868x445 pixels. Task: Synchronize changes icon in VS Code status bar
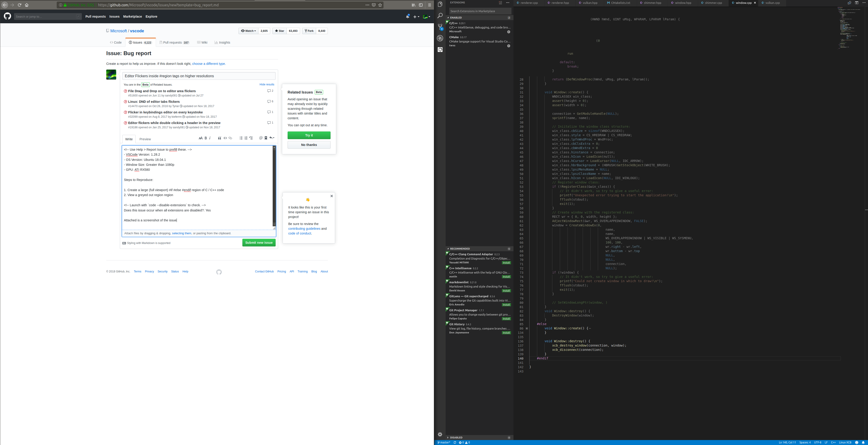click(x=454, y=442)
